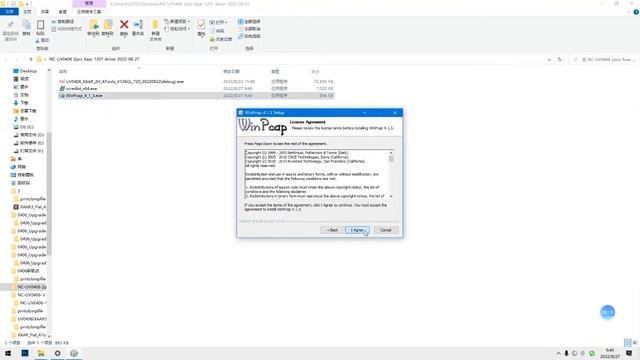The image size is (640, 360).
Task: Open the address bar history dropdown
Action: pyautogui.click(x=549, y=60)
